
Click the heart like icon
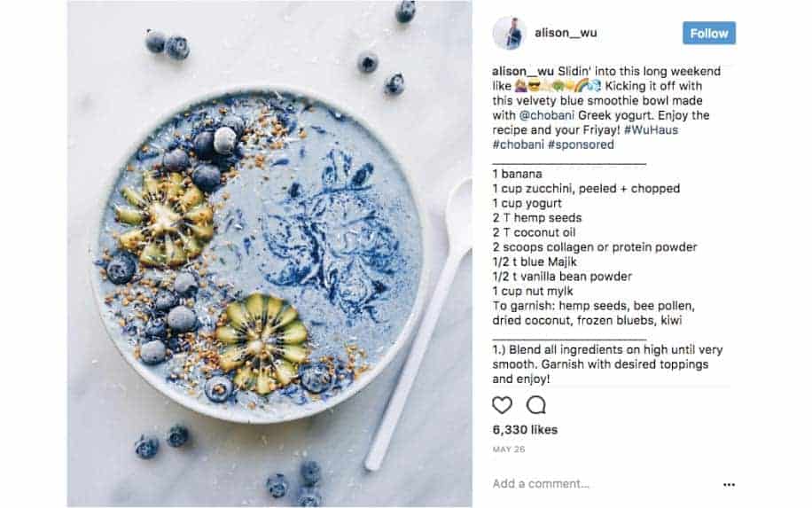coord(502,405)
